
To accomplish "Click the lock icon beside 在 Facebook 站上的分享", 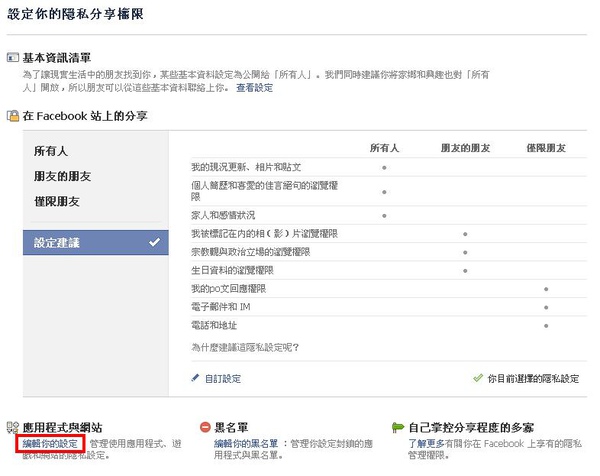I will pyautogui.click(x=13, y=116).
